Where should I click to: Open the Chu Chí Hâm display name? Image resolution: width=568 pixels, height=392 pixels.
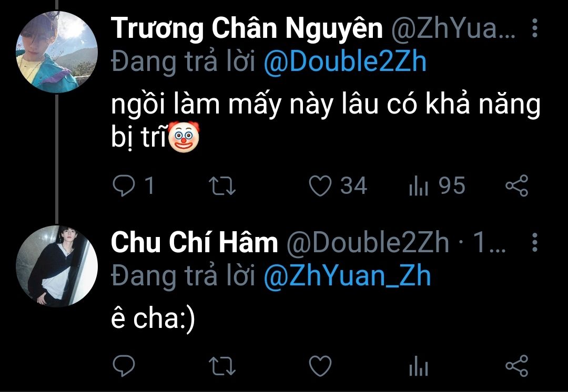pos(194,242)
